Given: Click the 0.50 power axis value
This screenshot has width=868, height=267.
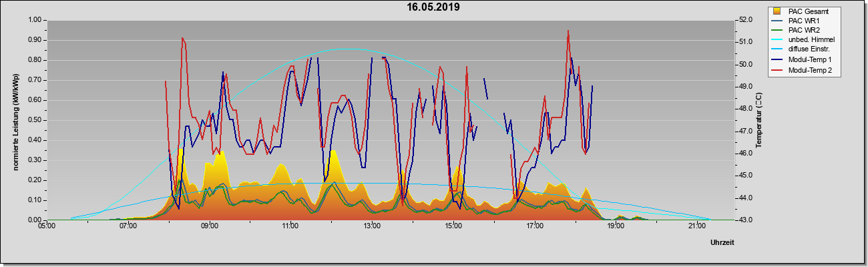Looking at the screenshot, I should 34,120.
